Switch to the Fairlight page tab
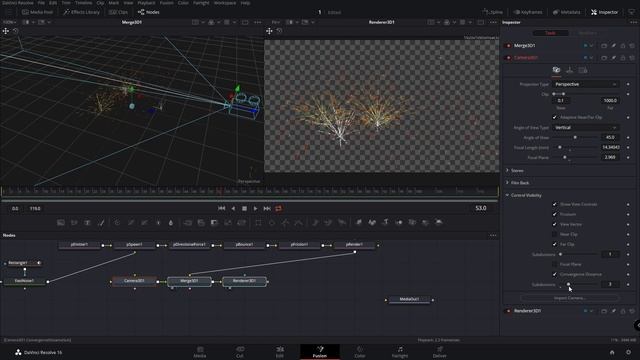 click(400, 352)
